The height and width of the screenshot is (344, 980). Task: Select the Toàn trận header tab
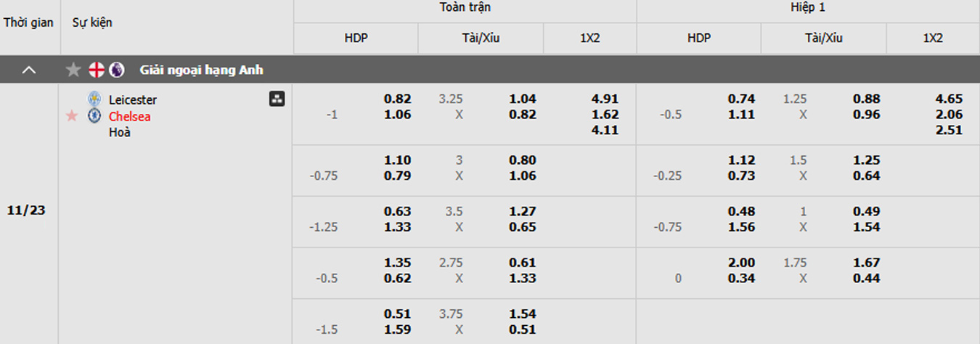[465, 7]
